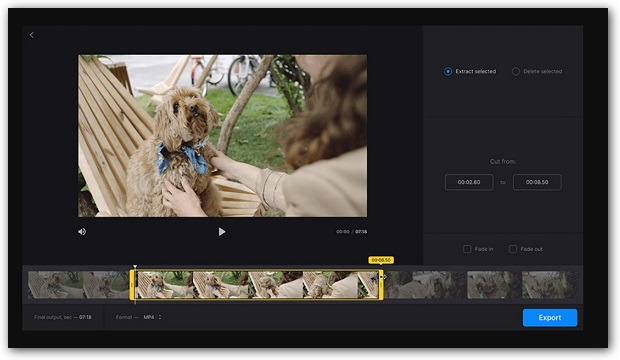Click the first selected thumbnail inside yellow range
620x360 pixels.
coord(164,285)
